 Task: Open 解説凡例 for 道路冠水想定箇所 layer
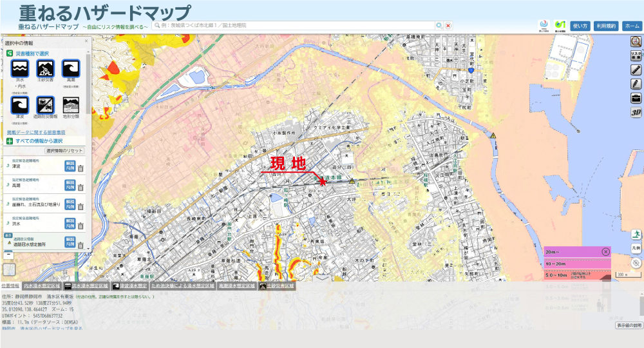(70, 242)
